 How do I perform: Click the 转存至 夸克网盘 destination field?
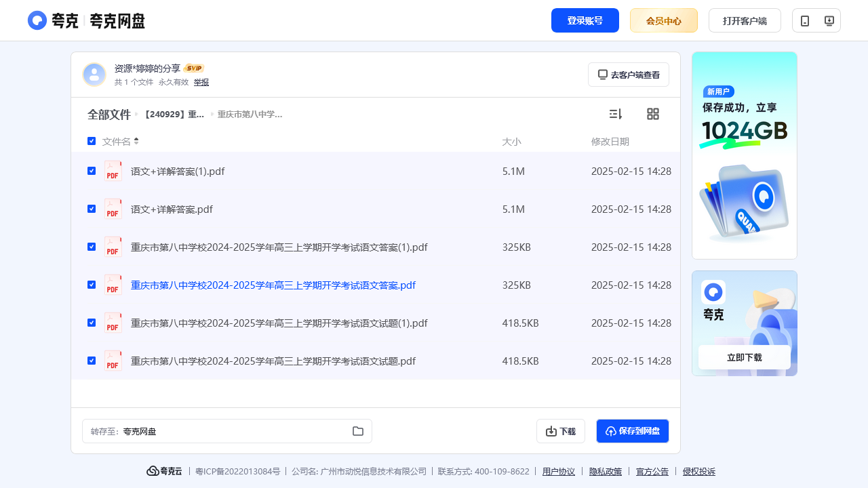pyautogui.click(x=227, y=431)
